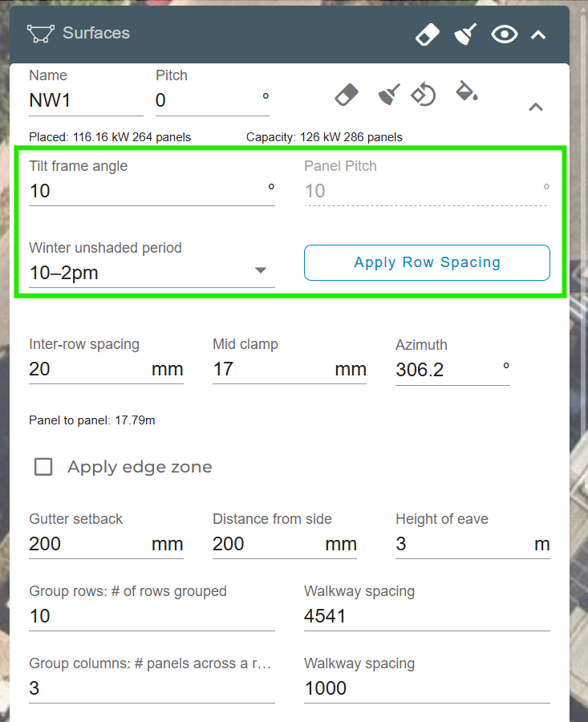Click the Tilt frame angle field
The height and width of the screenshot is (722, 588).
[x=144, y=191]
